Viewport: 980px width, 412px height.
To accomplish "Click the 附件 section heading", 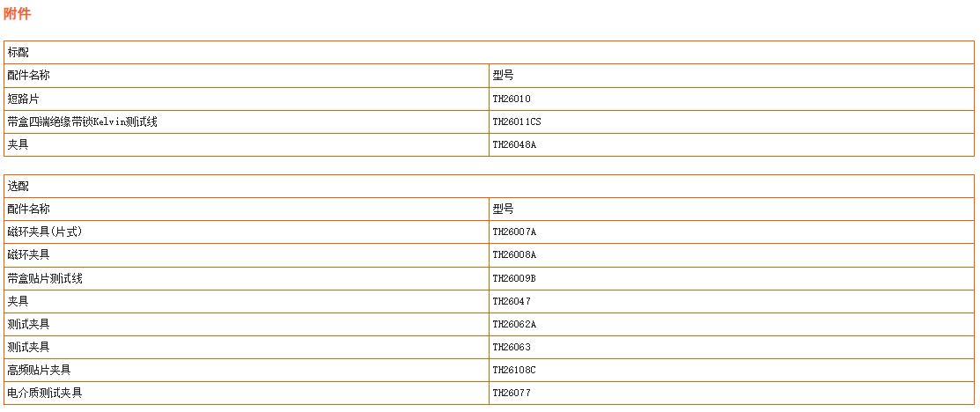I will pyautogui.click(x=18, y=14).
